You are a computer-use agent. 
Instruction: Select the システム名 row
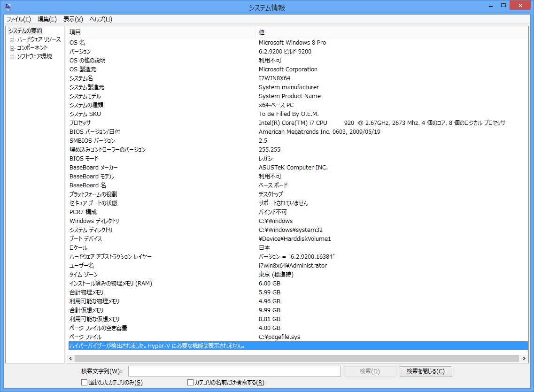point(298,78)
